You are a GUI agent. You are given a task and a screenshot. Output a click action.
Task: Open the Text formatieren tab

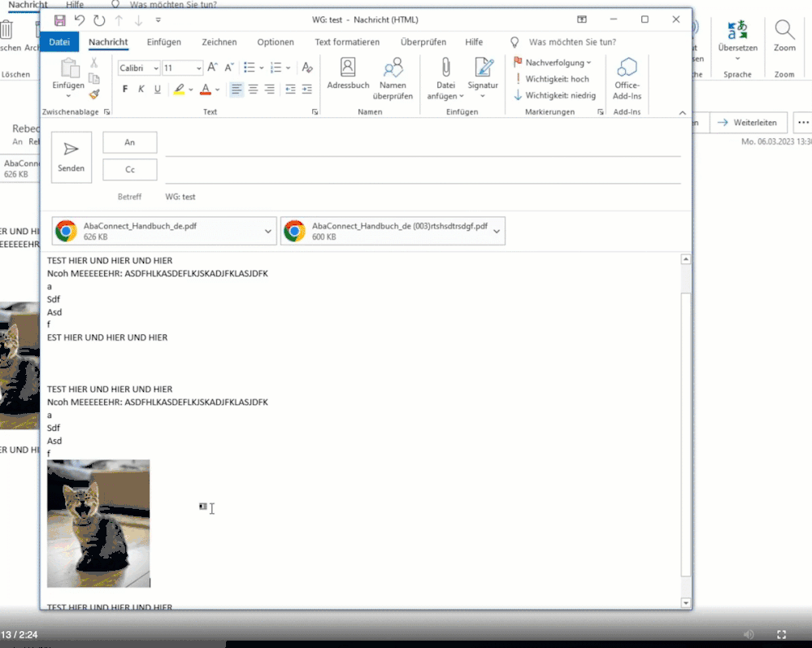click(x=347, y=42)
